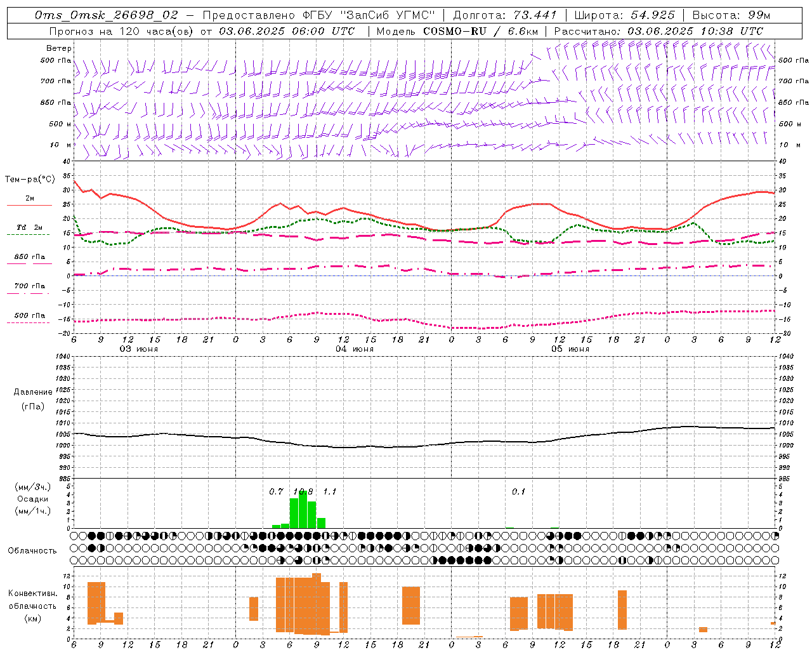Select the Давление panel label
The width and height of the screenshot is (812, 650).
33,392
